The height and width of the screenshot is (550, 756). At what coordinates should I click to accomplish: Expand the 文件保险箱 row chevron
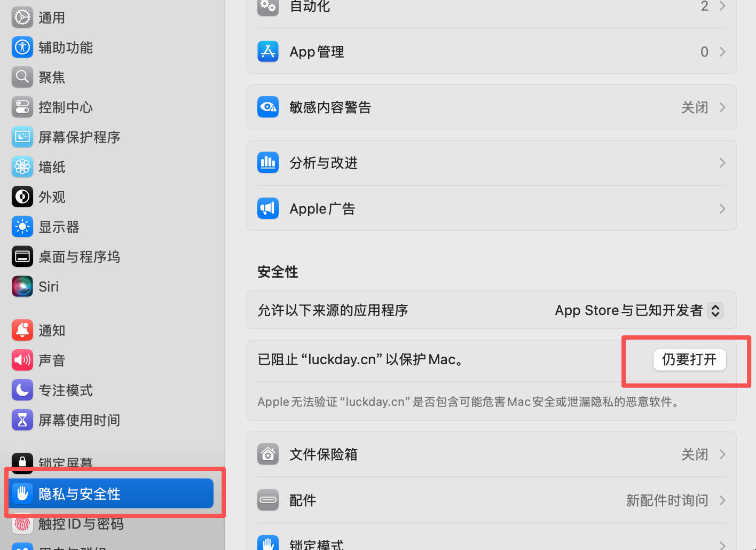pyautogui.click(x=722, y=454)
